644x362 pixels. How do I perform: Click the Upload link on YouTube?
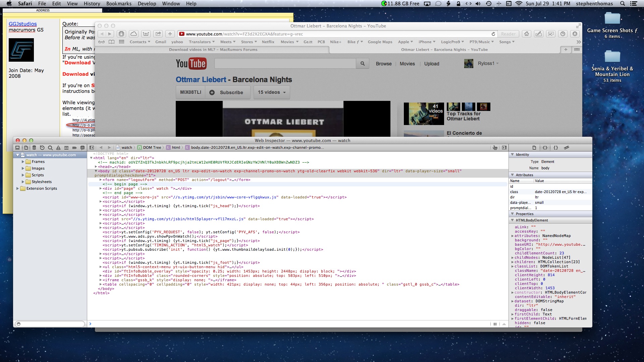[432, 64]
